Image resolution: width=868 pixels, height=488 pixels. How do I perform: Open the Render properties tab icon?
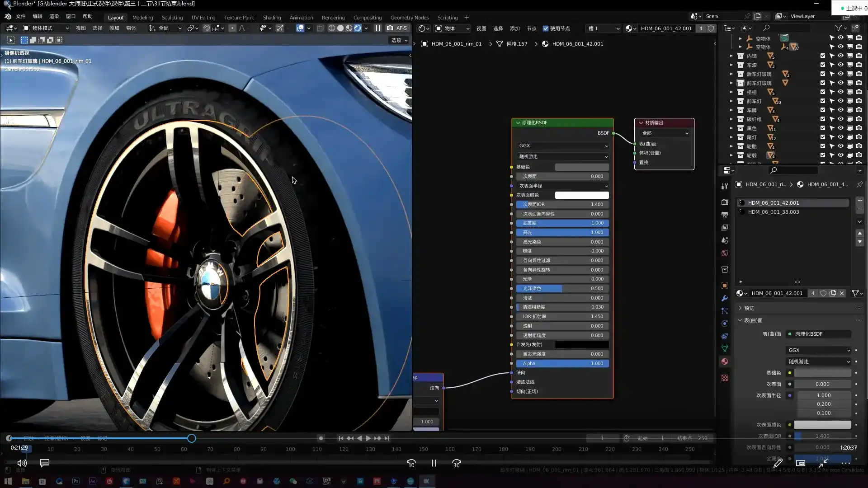click(x=725, y=202)
